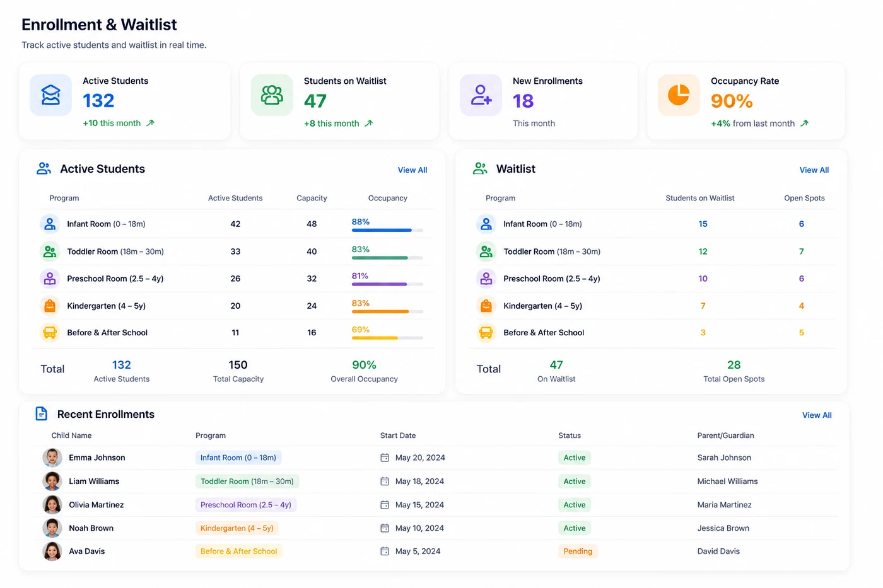Click the Preschool Room 81% occupancy bar
This screenshot has width=883, height=588.
387,284
